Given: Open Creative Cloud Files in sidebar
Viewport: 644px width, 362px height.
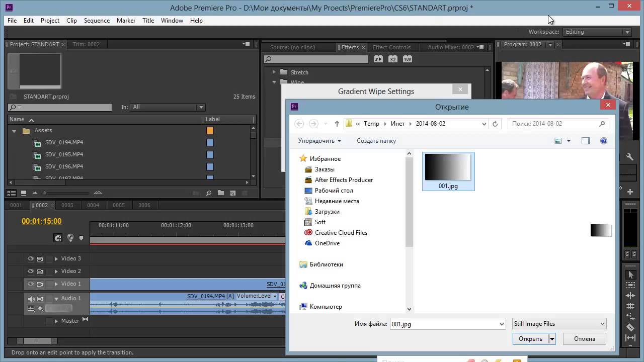Looking at the screenshot, I should (341, 233).
